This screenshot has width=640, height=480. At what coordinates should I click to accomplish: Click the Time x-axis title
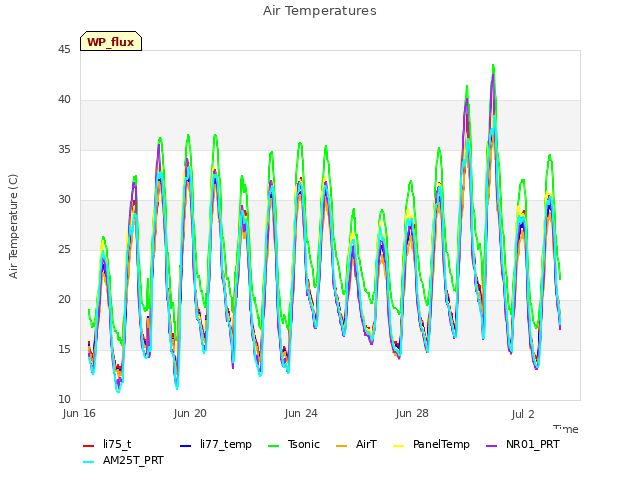(x=566, y=429)
